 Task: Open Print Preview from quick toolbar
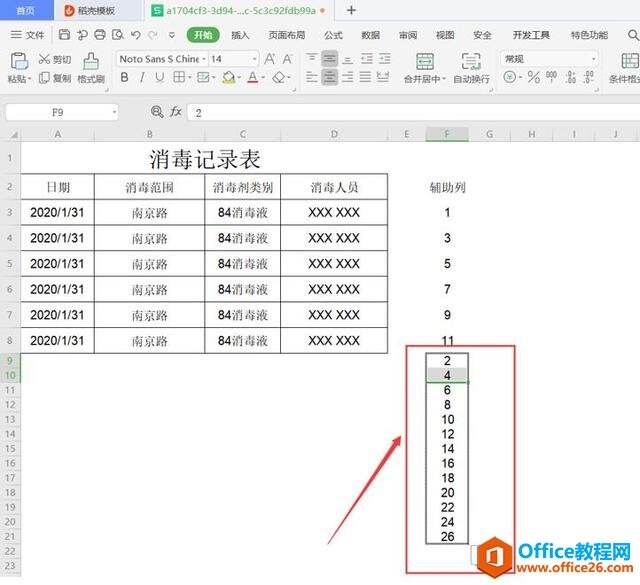pyautogui.click(x=118, y=35)
